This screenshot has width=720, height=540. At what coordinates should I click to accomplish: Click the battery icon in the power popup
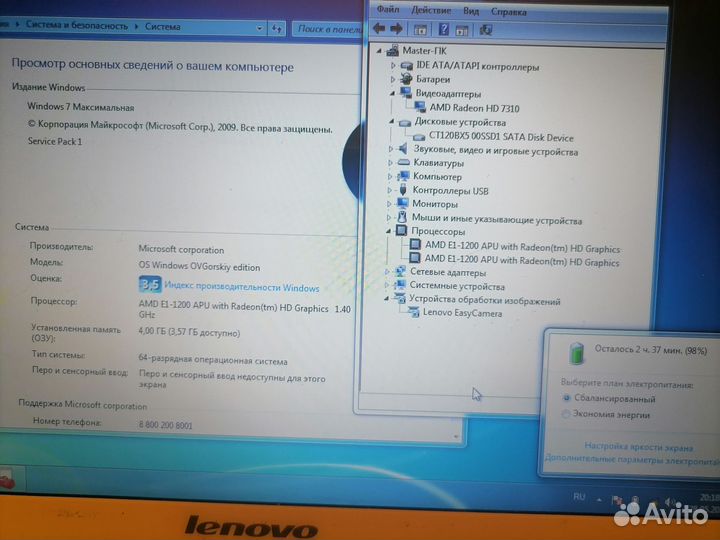(577, 353)
